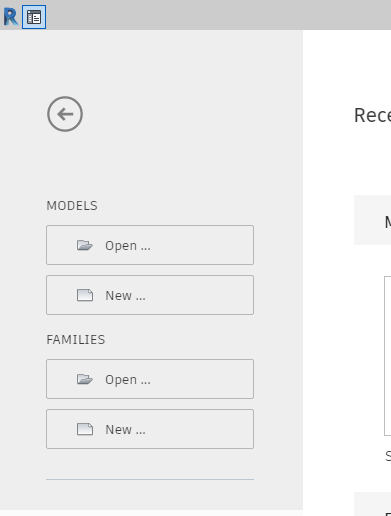Click the folder icon under MODELS

(x=85, y=245)
